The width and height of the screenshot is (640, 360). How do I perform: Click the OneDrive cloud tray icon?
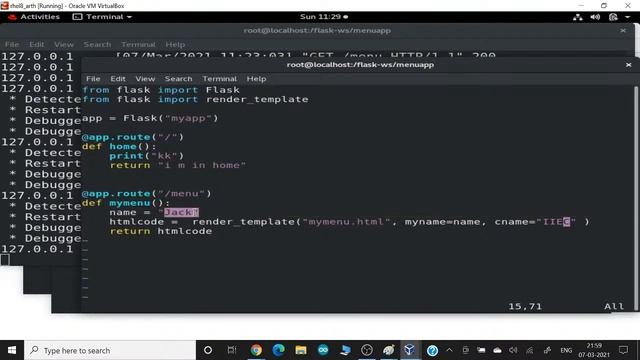[x=497, y=350]
